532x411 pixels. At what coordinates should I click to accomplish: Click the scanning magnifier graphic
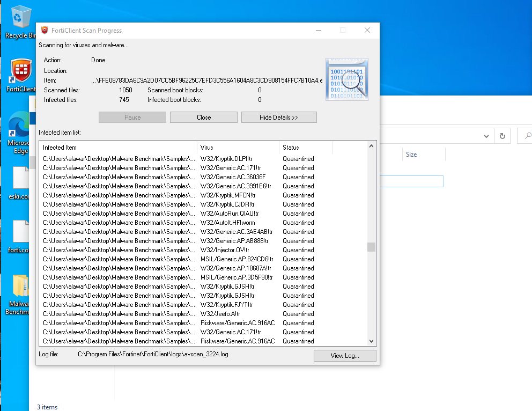coord(346,79)
